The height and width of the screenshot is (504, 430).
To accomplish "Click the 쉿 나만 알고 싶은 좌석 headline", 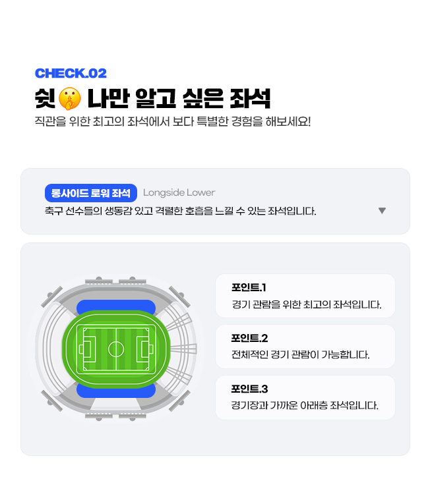I will [x=152, y=98].
